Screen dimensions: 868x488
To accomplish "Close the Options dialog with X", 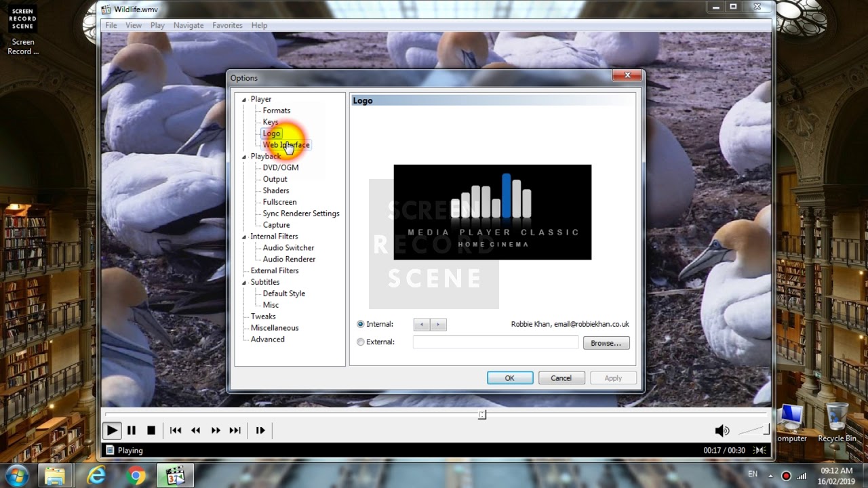I will coord(627,75).
